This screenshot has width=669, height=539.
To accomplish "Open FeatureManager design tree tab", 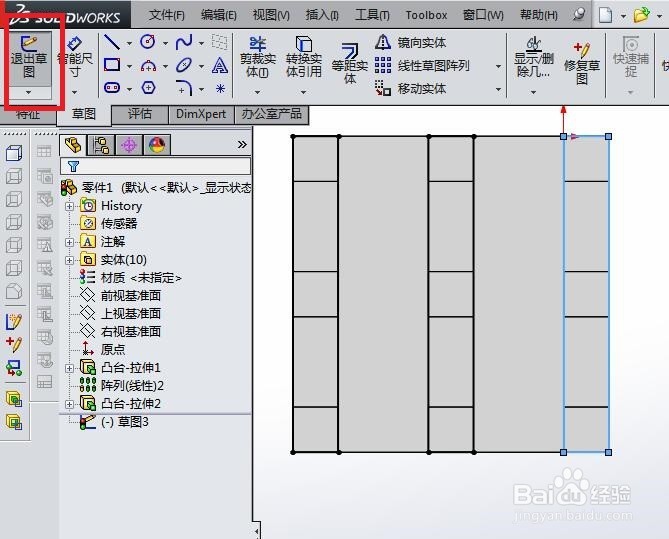I will tap(73, 145).
